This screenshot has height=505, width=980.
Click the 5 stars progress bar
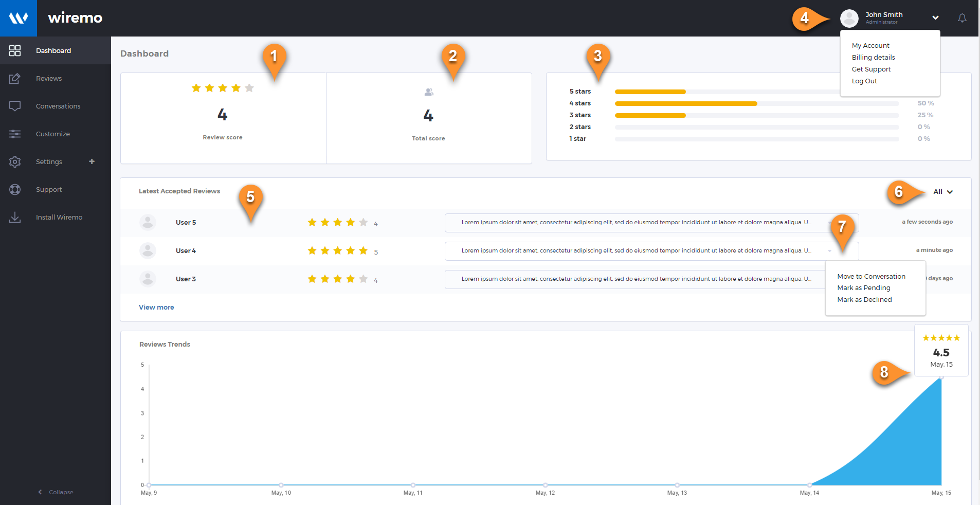click(x=728, y=92)
